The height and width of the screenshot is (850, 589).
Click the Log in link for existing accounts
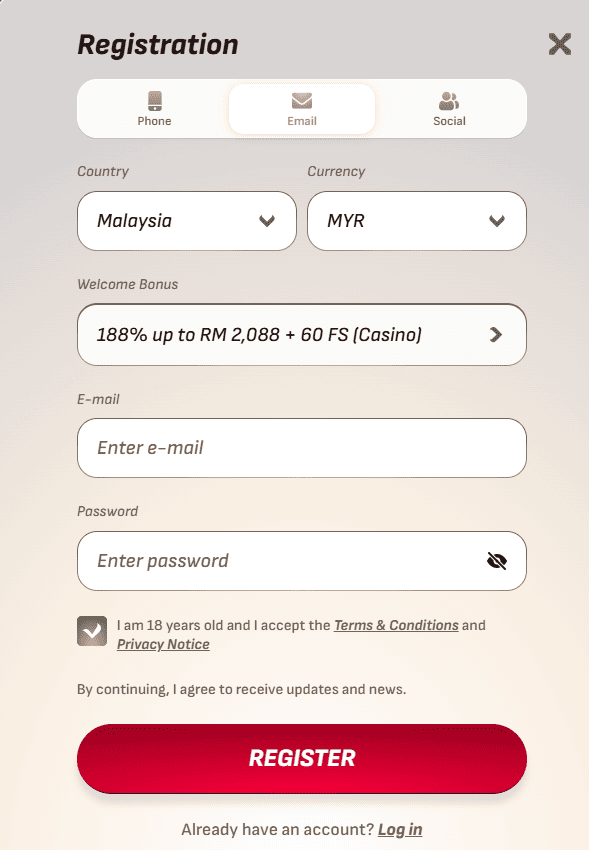[x=400, y=829]
